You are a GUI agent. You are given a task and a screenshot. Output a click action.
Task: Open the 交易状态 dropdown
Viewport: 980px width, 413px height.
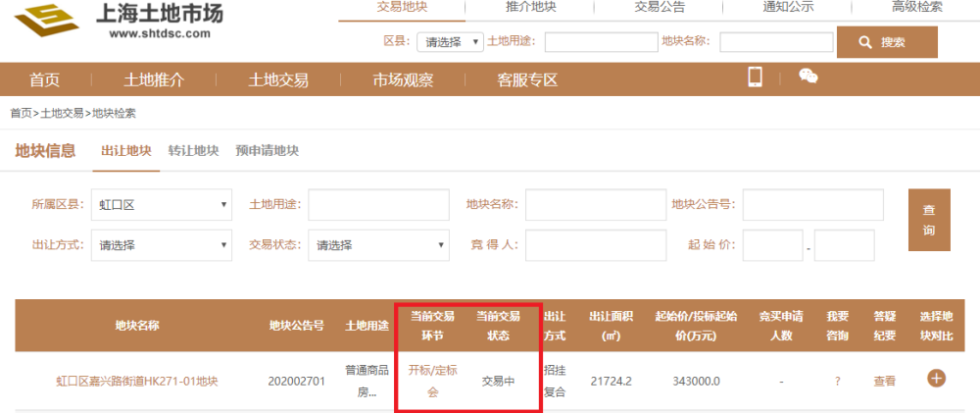tap(378, 245)
